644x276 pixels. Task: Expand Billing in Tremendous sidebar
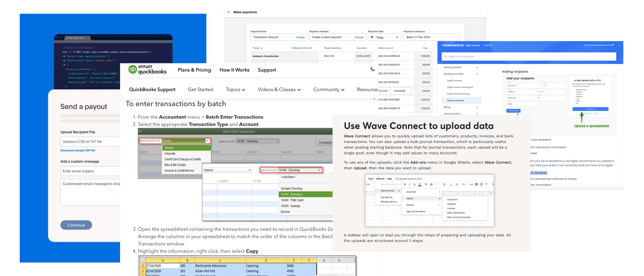tap(477, 107)
